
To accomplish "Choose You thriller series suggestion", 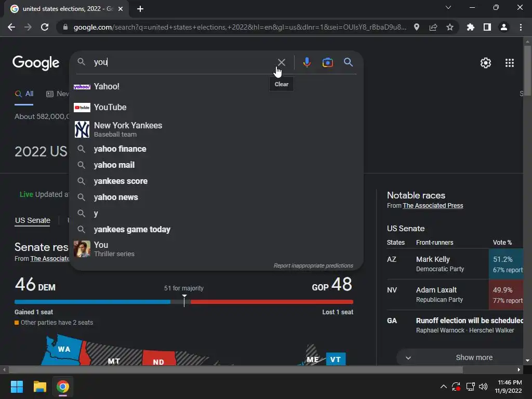I will [x=216, y=249].
